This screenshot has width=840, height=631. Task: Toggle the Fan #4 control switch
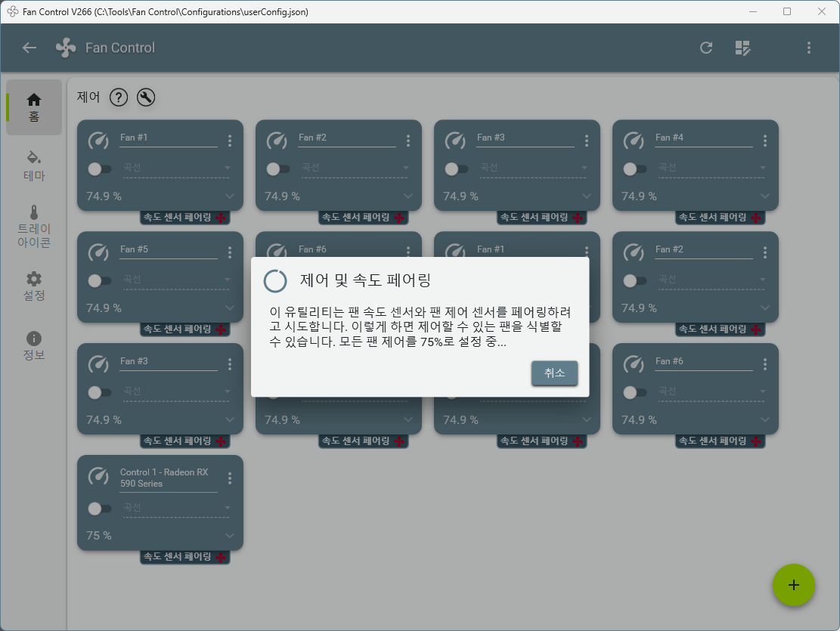point(634,169)
